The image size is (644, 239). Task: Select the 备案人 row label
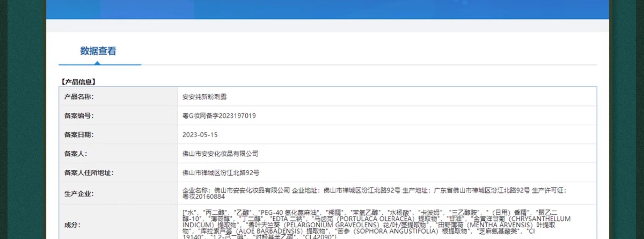(x=76, y=154)
